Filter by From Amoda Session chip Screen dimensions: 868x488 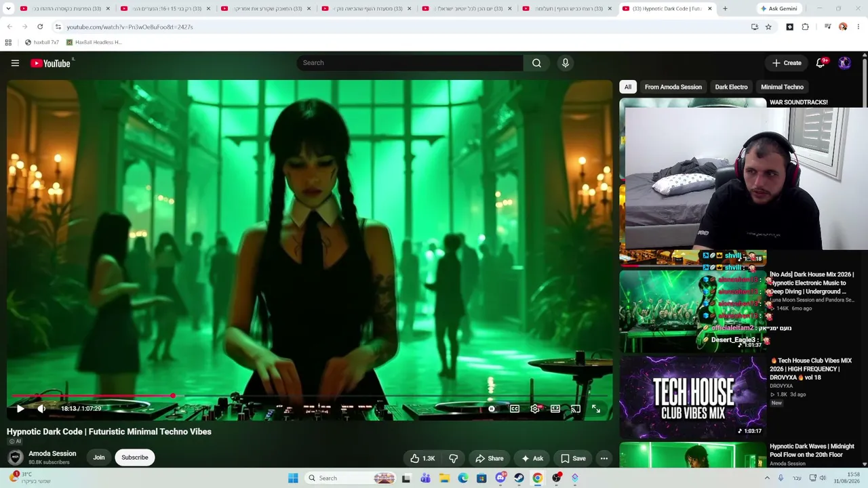[673, 87]
